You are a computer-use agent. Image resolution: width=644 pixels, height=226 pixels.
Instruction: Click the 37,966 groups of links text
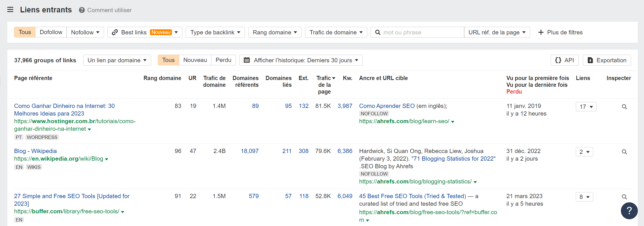[45, 60]
